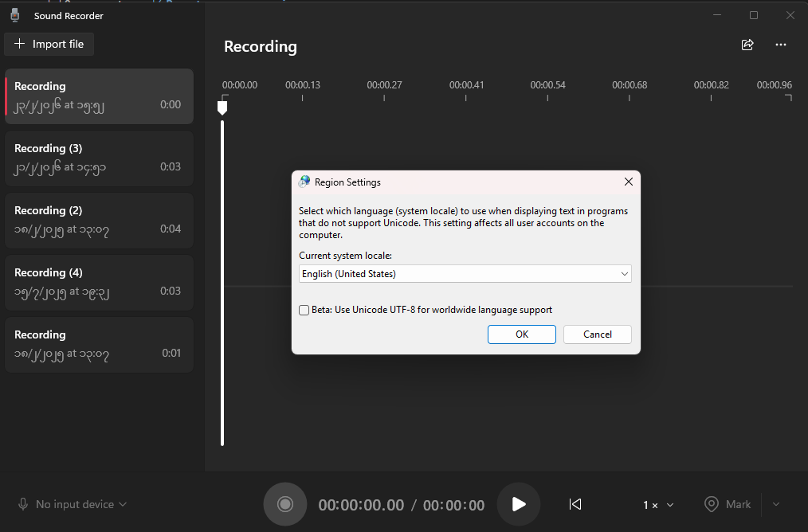Click the 0:03 duration of Recording (4)
Screen dimensions: 808x532
pos(170,291)
